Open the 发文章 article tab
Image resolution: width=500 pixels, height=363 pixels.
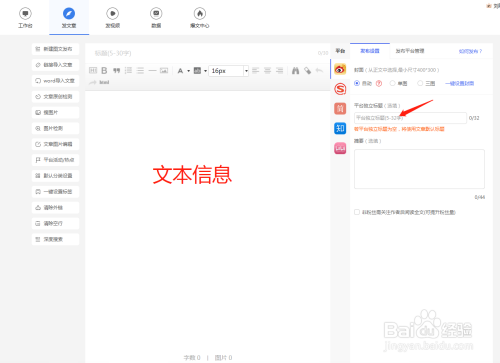(69, 18)
